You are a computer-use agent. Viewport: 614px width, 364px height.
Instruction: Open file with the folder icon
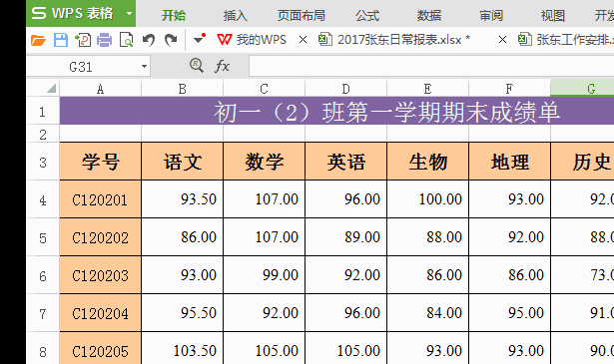(38, 40)
